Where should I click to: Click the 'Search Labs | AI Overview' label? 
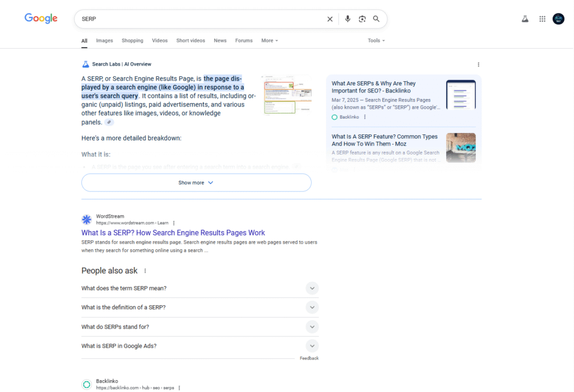point(122,64)
